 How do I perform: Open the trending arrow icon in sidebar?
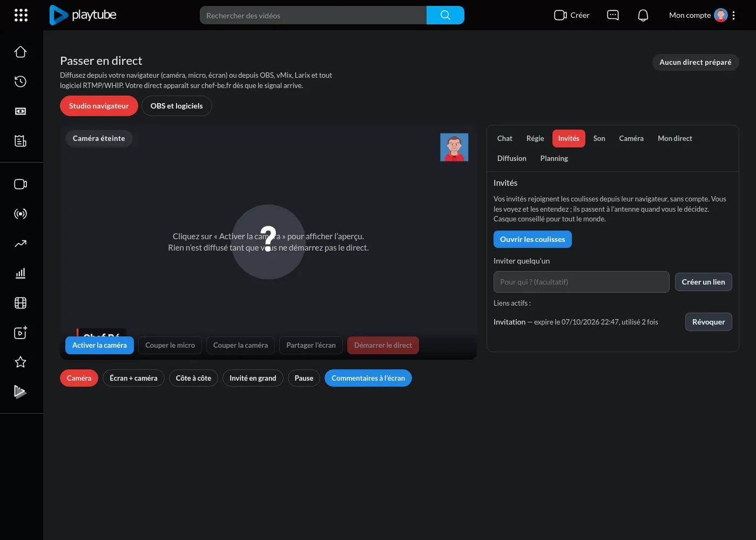[x=21, y=244]
